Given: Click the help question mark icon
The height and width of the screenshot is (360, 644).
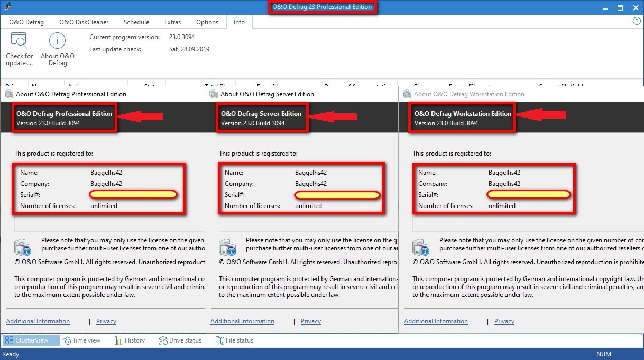Looking at the screenshot, I should [637, 21].
